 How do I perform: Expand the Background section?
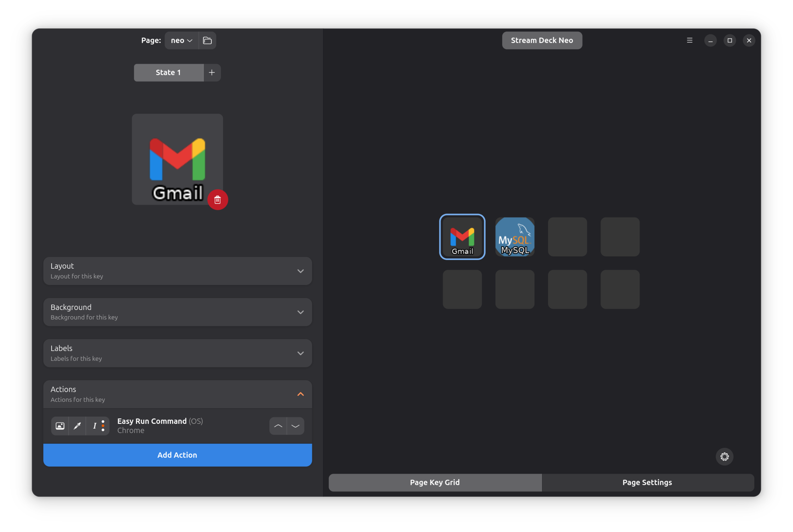click(x=178, y=312)
